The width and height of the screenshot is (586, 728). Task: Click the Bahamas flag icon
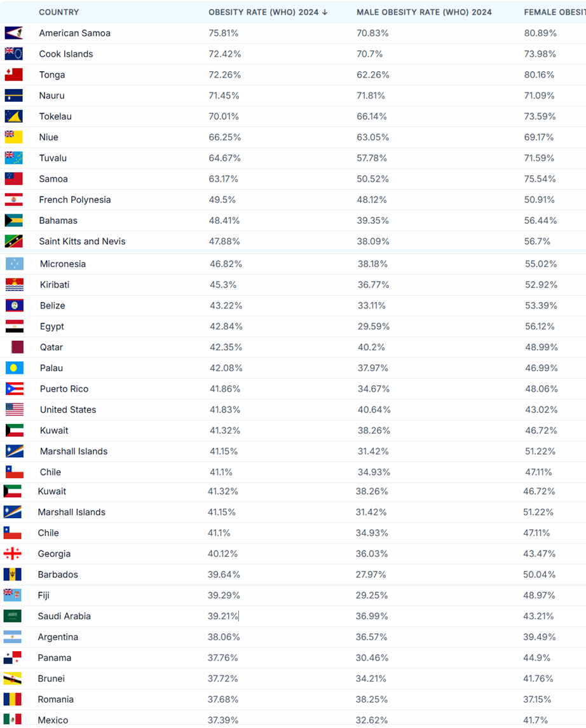click(x=13, y=221)
